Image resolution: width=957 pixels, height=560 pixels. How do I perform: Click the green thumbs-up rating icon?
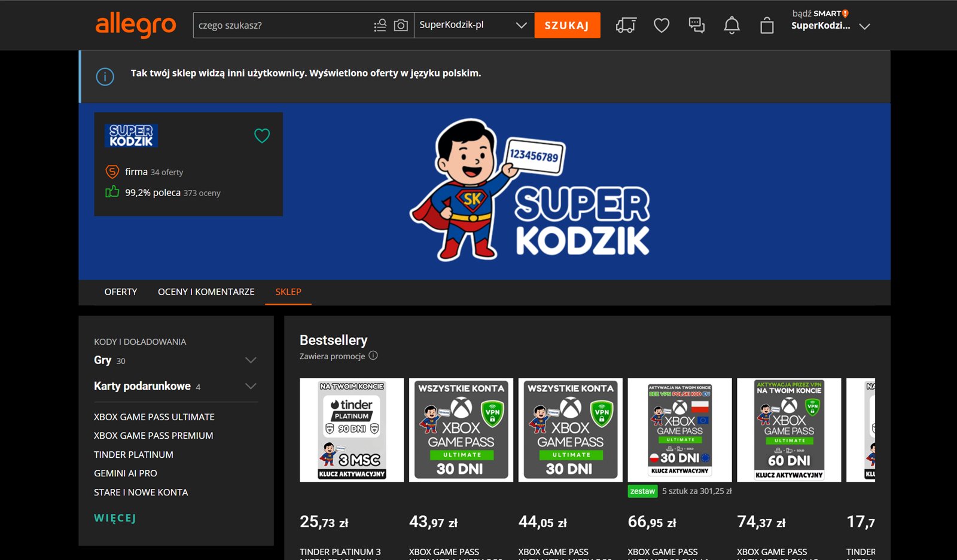pyautogui.click(x=112, y=192)
